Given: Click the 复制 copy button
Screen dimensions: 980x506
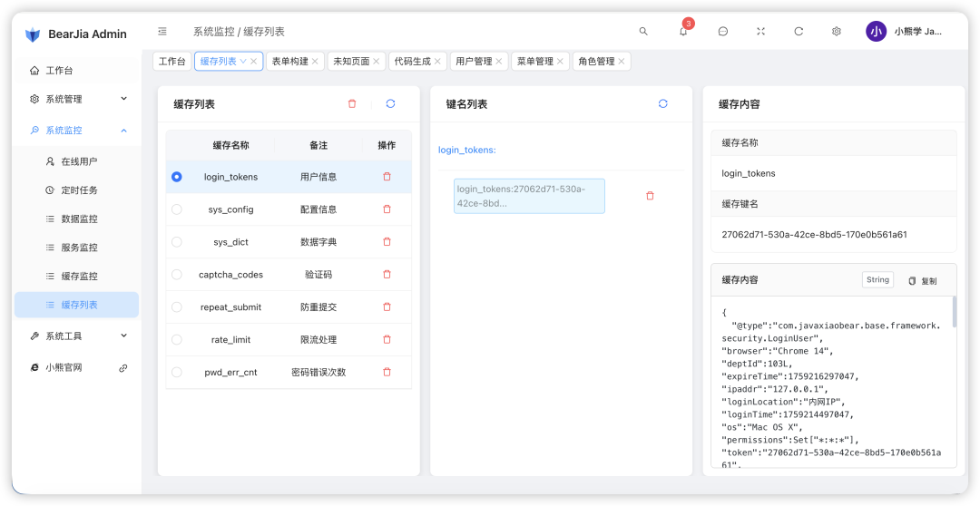Looking at the screenshot, I should click(923, 281).
